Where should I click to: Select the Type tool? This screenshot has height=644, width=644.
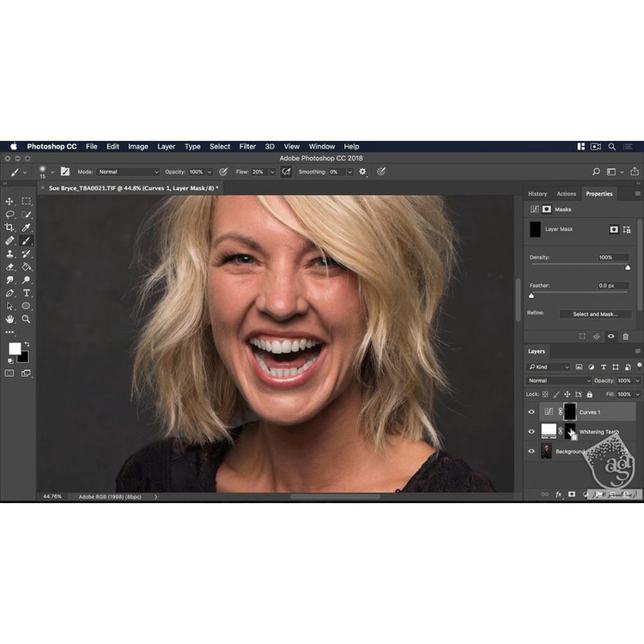coord(27,293)
